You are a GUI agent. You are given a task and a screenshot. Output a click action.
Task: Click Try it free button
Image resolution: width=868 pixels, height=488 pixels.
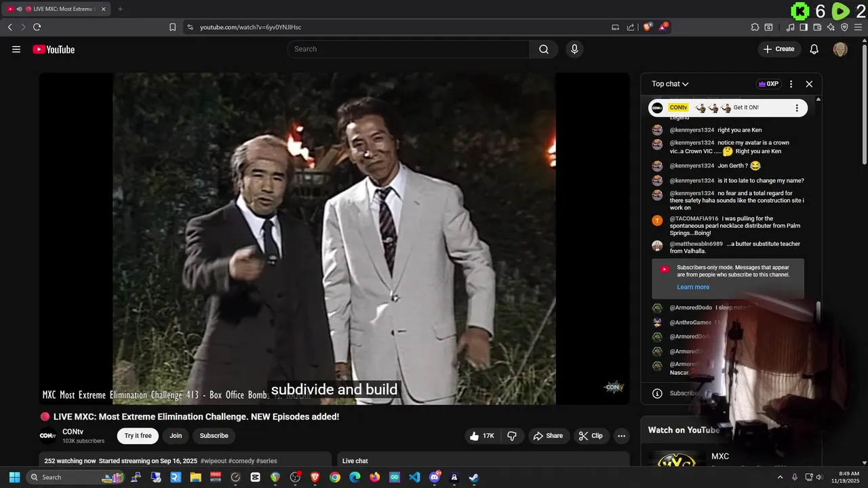[138, 436]
